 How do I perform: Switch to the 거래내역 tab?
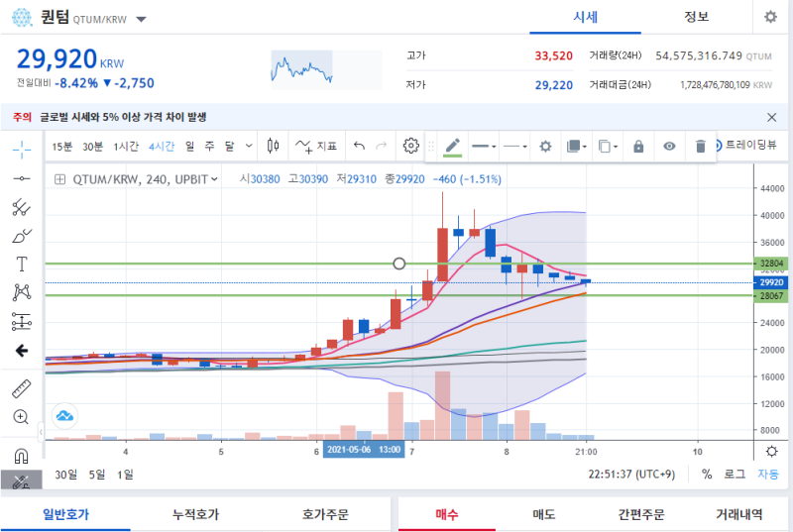738,514
